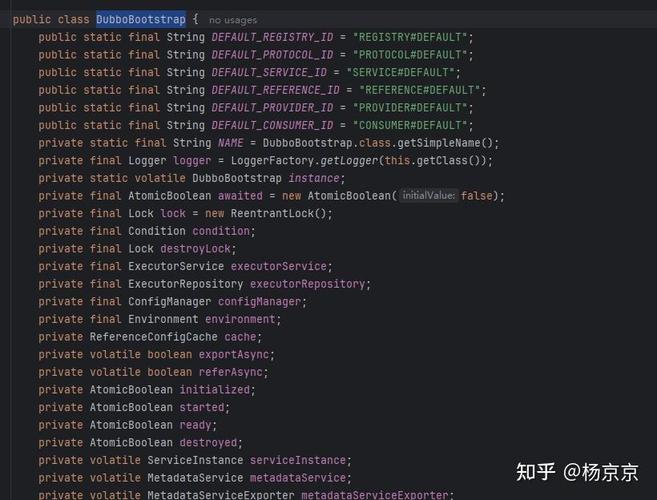Click the configManager field name
657x500 pixels.
[259, 301]
